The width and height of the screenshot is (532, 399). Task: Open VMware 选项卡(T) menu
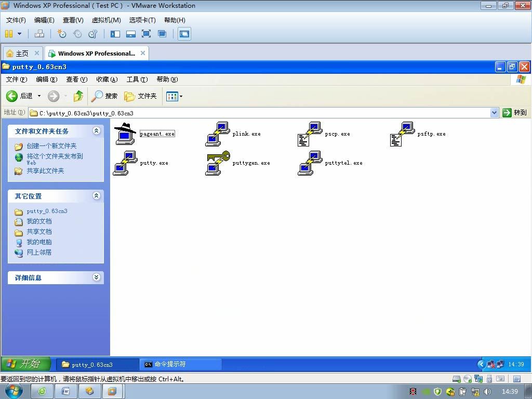pyautogui.click(x=142, y=20)
